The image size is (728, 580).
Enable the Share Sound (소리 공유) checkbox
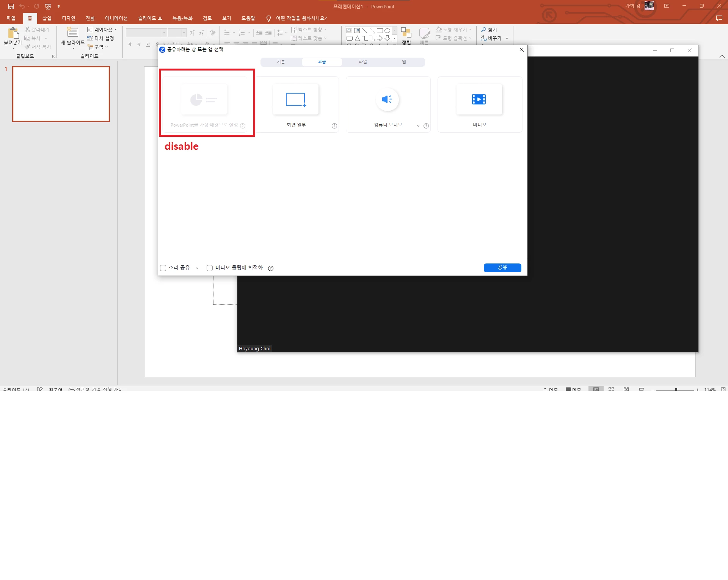(163, 268)
